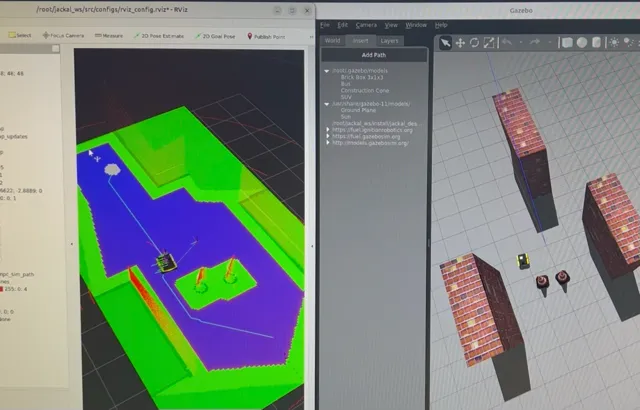Switch Gazebo to rotation mode
This screenshot has height=410, width=640.
474,42
